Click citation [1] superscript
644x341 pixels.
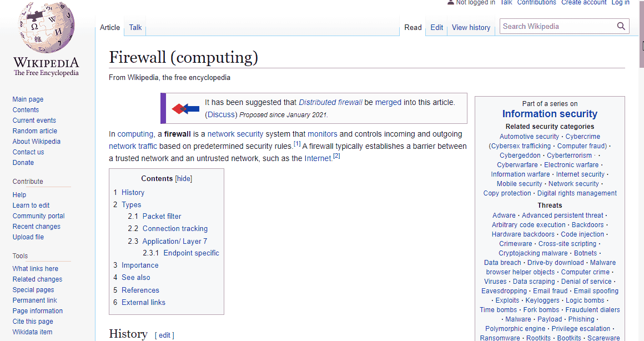point(297,144)
